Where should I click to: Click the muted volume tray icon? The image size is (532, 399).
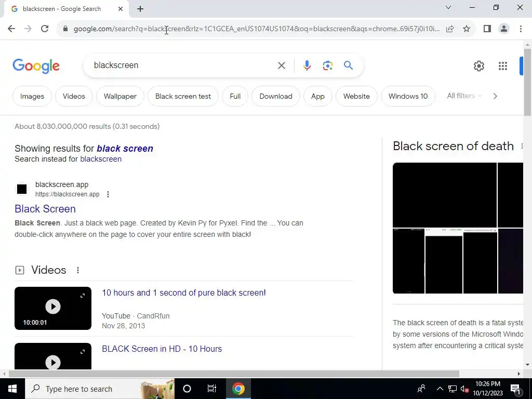(x=464, y=389)
